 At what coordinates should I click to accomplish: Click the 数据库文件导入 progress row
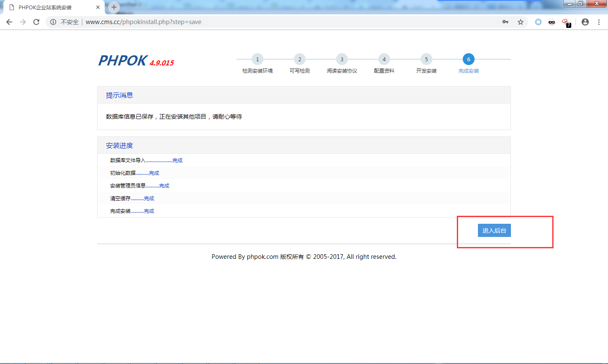click(x=304, y=160)
